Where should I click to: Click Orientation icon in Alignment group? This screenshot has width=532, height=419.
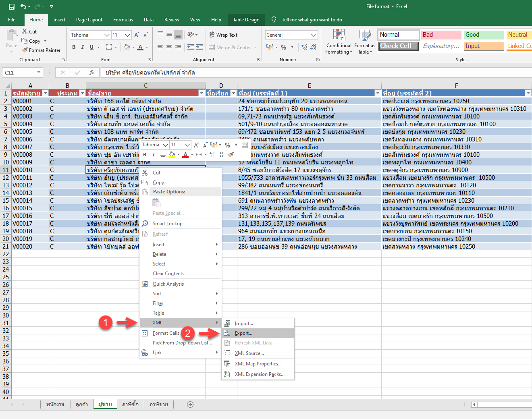(x=191, y=35)
